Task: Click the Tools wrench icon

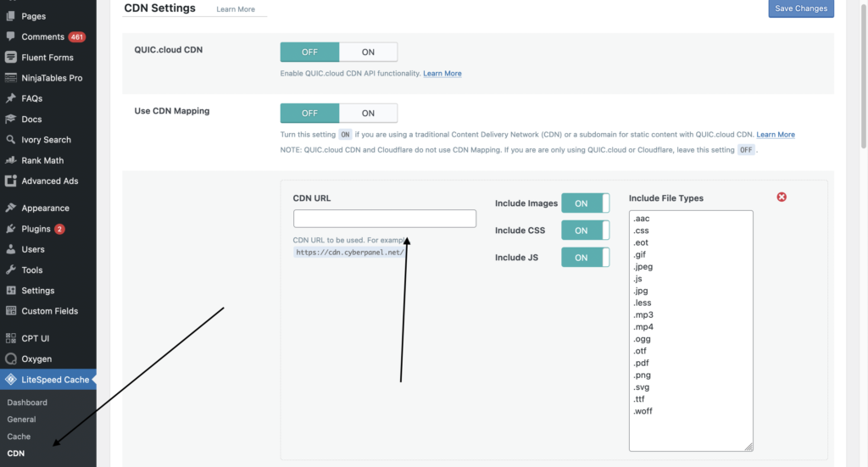Action: (10, 270)
